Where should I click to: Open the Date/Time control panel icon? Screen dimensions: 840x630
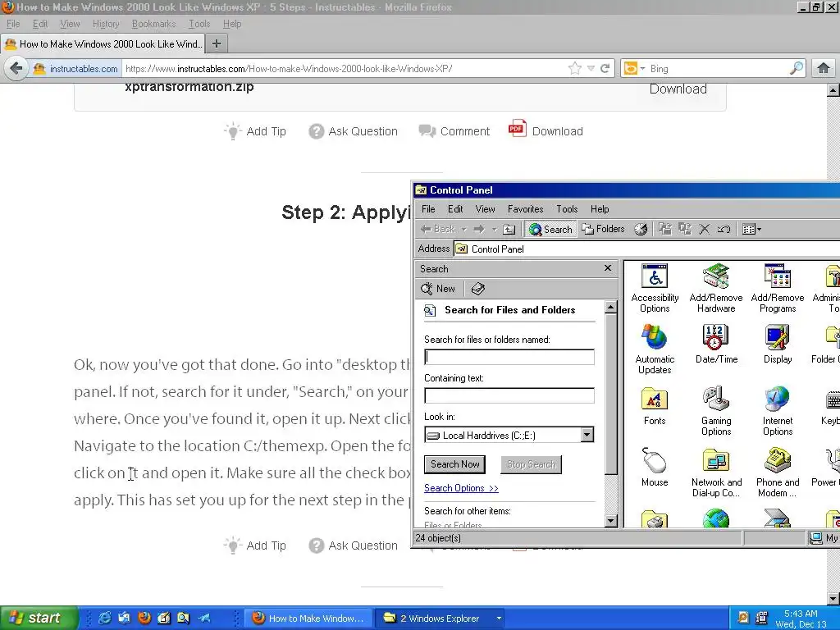tap(716, 345)
